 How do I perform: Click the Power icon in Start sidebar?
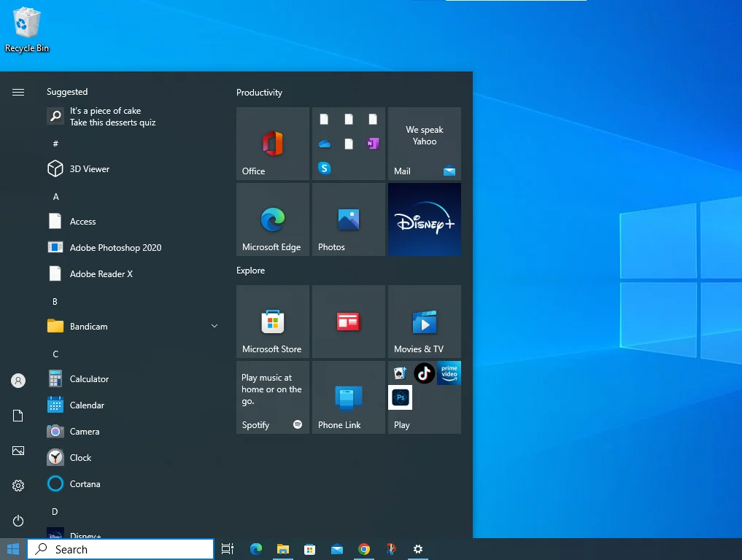pos(18,521)
